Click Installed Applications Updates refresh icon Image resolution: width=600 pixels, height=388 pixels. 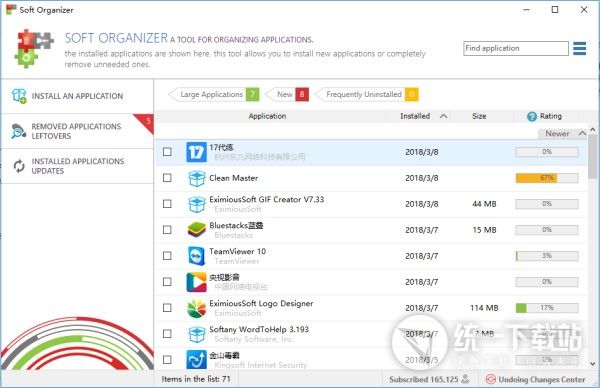(x=19, y=166)
